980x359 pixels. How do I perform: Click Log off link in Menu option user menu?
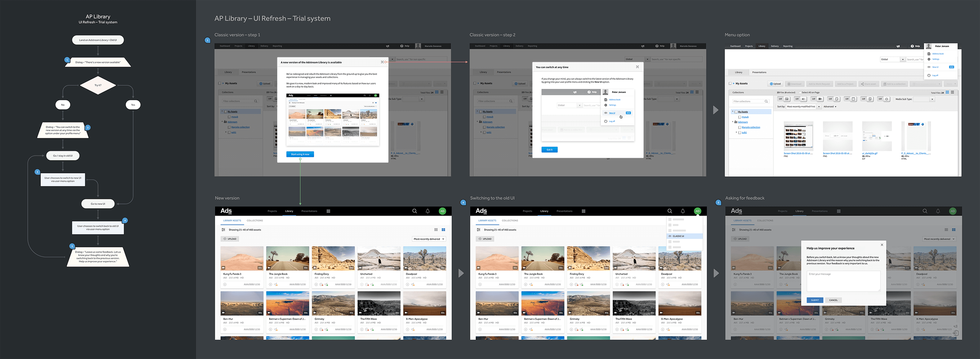pyautogui.click(x=935, y=75)
